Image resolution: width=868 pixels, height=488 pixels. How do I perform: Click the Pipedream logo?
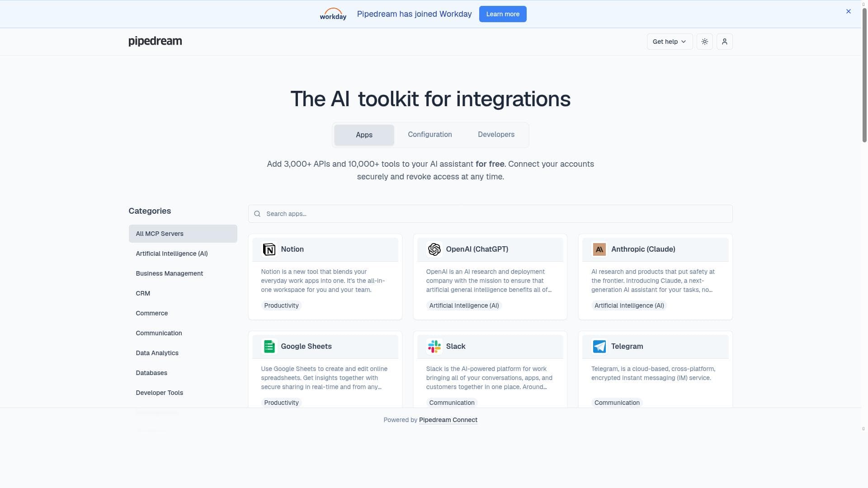pos(155,41)
